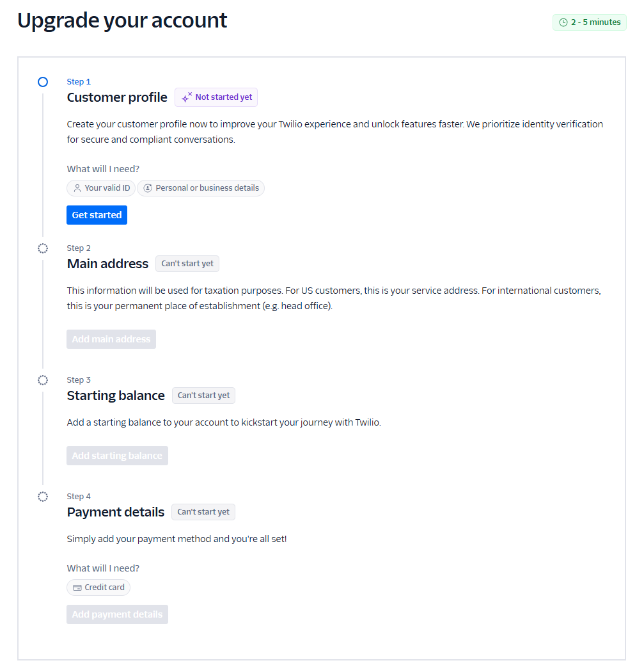
Task: Click the sparkle icon in Not started badge
Action: pos(186,97)
